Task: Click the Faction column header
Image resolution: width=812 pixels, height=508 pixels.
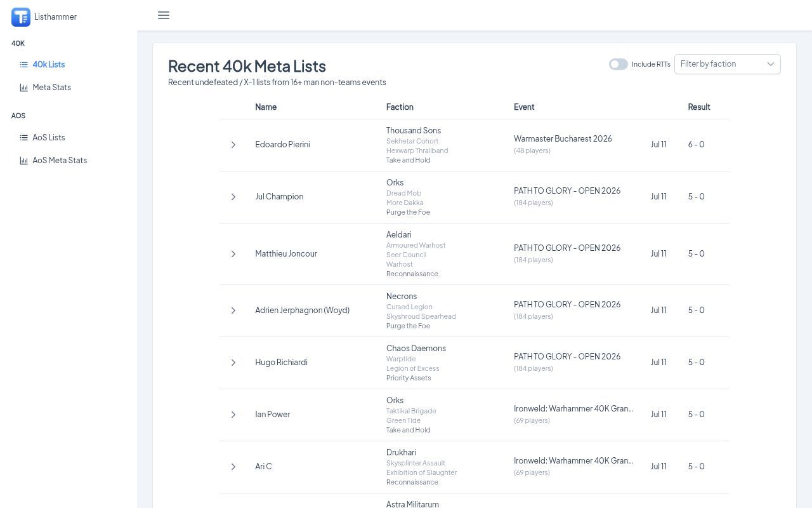Action: [x=400, y=107]
